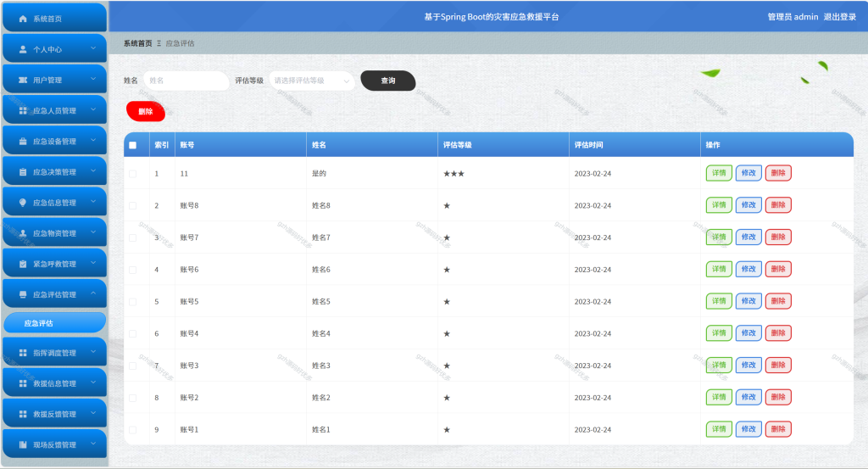This screenshot has width=868, height=469.
Task: Toggle the select-all checkbox in table header
Action: (133, 145)
